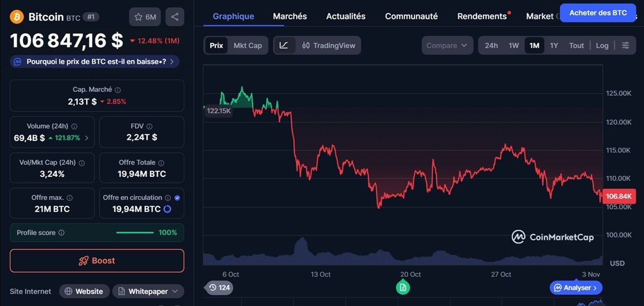Click the Offre Totale info icon
The image size is (644, 306).
[x=161, y=162]
